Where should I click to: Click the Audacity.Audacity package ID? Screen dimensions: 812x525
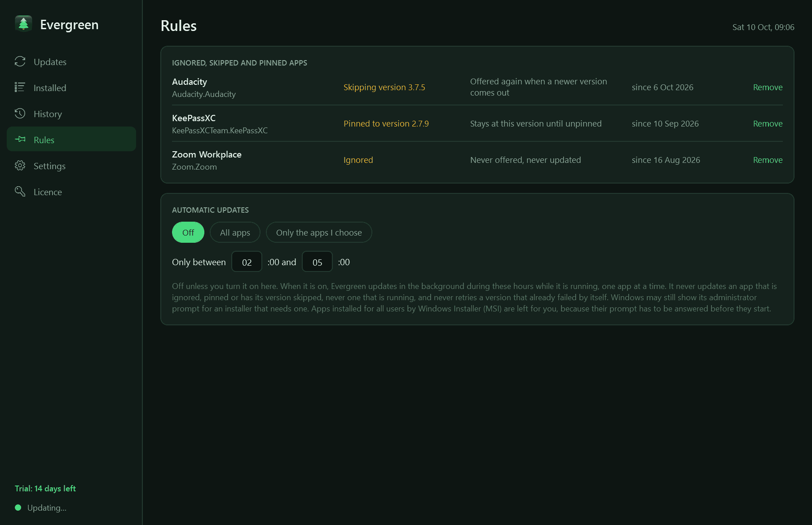pyautogui.click(x=204, y=94)
